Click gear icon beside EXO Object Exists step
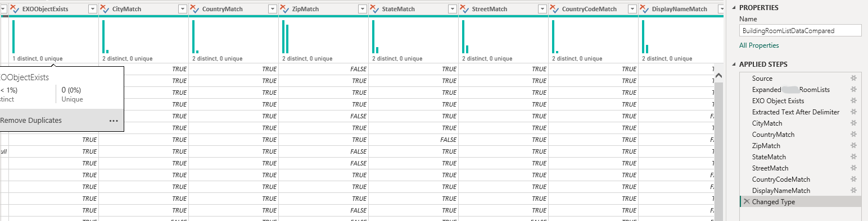Viewport: 868px width, 221px height. tap(853, 101)
